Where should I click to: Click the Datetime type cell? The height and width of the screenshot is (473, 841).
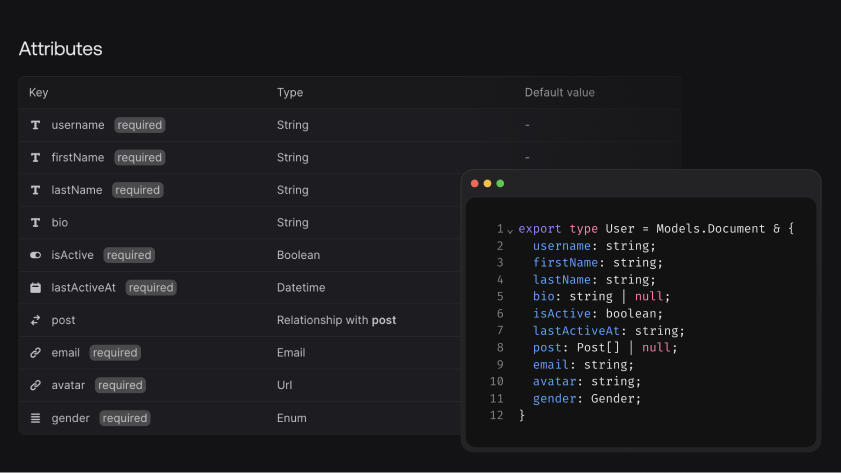[x=301, y=287]
